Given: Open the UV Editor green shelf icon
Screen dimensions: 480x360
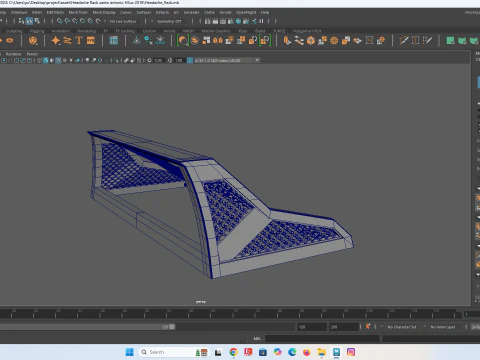Looking at the screenshot, I should (450, 41).
